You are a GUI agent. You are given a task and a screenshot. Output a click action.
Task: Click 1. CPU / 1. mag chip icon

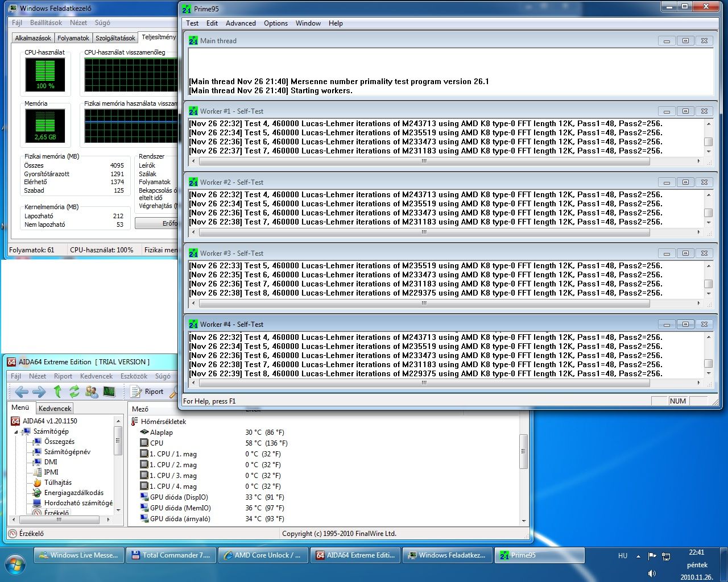click(144, 454)
